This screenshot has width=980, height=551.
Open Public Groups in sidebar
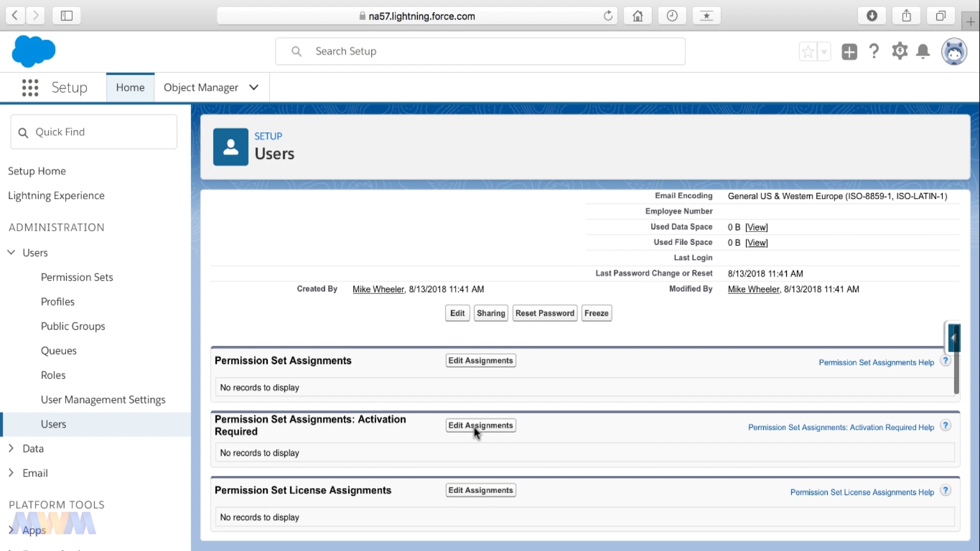[x=73, y=326]
